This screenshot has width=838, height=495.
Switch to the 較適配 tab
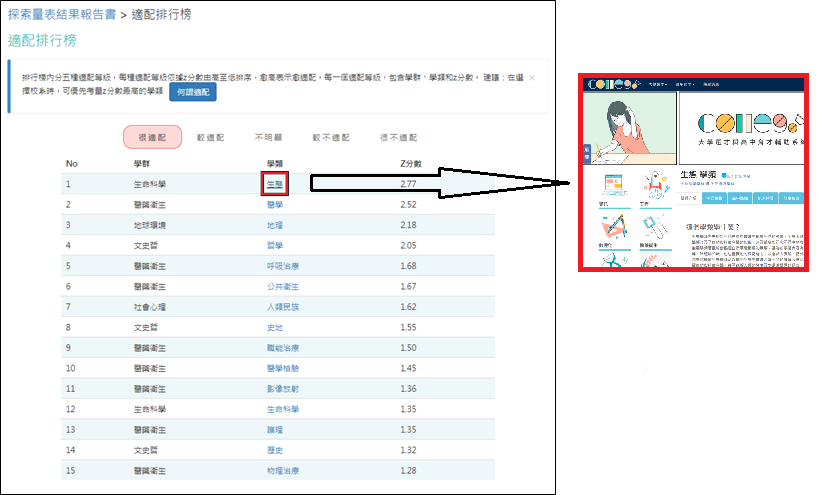click(211, 137)
